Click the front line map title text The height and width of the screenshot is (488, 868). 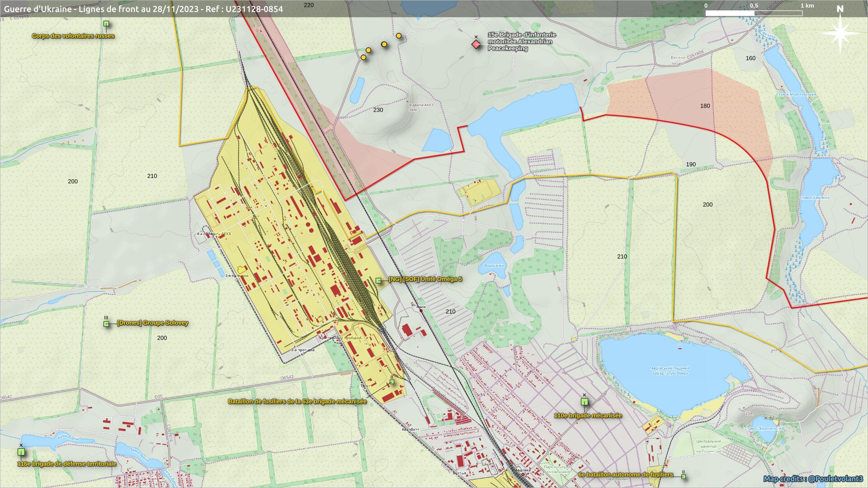[x=143, y=9]
